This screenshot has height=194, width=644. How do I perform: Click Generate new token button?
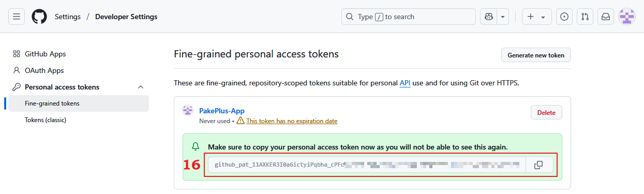(536, 55)
